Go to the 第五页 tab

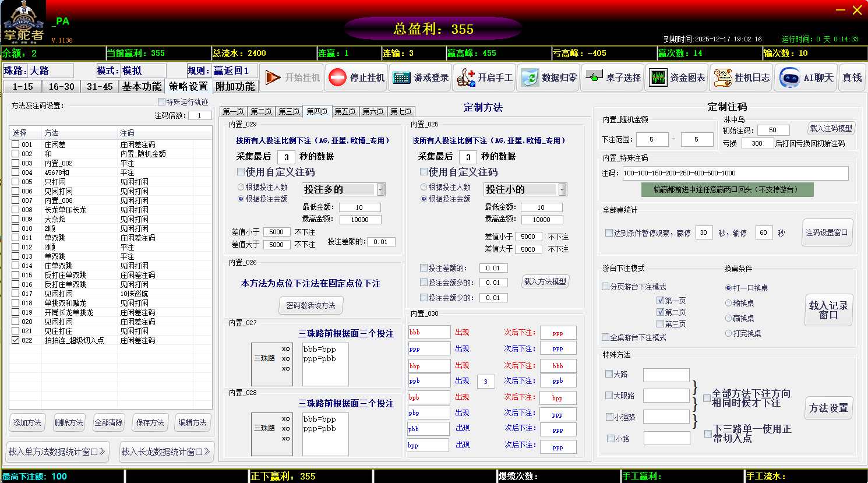345,111
